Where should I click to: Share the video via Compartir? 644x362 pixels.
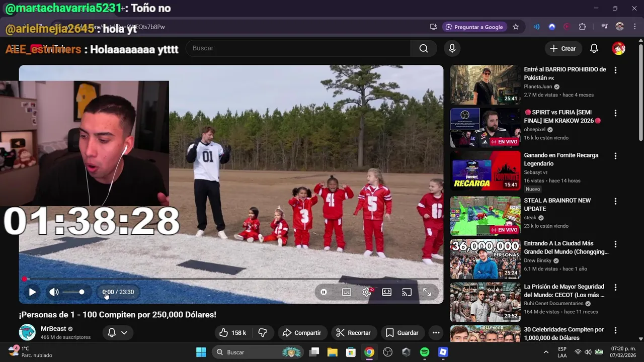coord(302,333)
